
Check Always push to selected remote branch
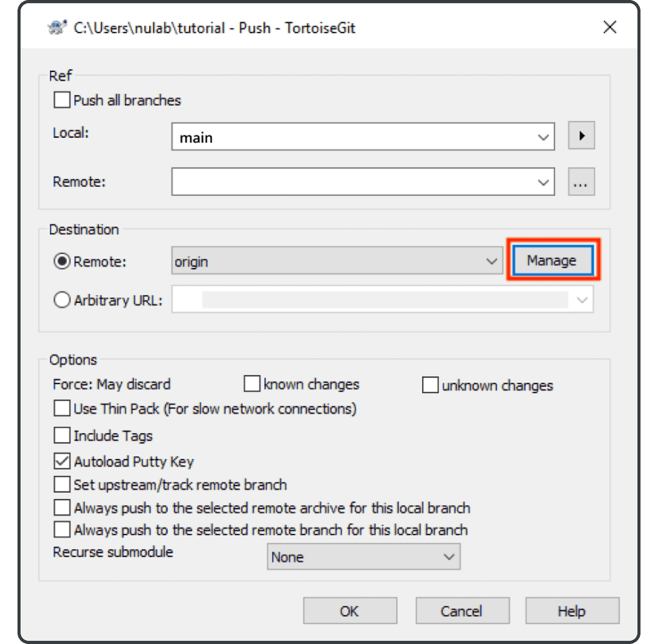[x=62, y=530]
